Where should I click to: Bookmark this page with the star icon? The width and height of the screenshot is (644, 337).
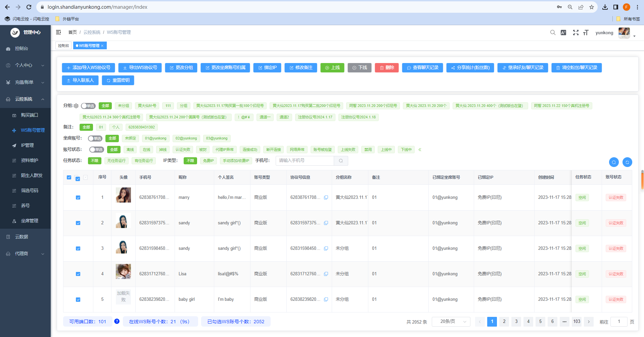[x=592, y=7]
